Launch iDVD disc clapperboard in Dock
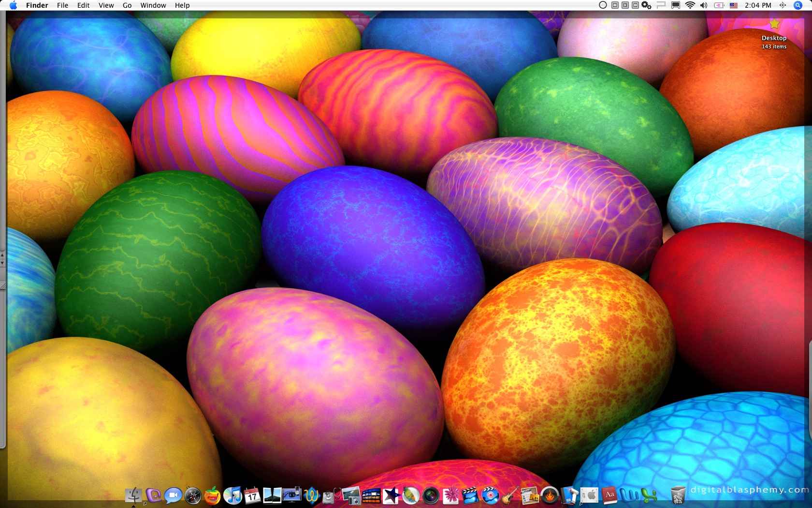Viewport: 812px width, 508px height. (490, 495)
